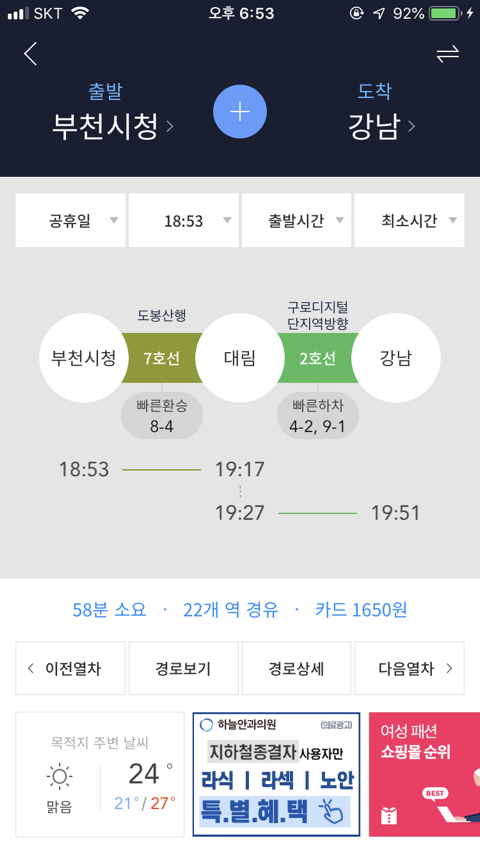
Task: Open the 출발시간 dropdown
Action: pos(296,221)
